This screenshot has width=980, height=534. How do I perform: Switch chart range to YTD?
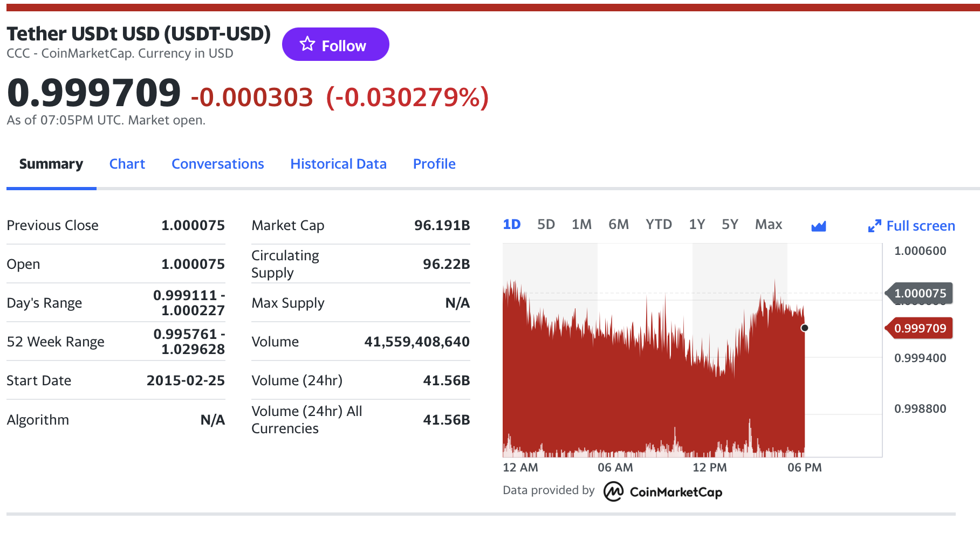659,224
